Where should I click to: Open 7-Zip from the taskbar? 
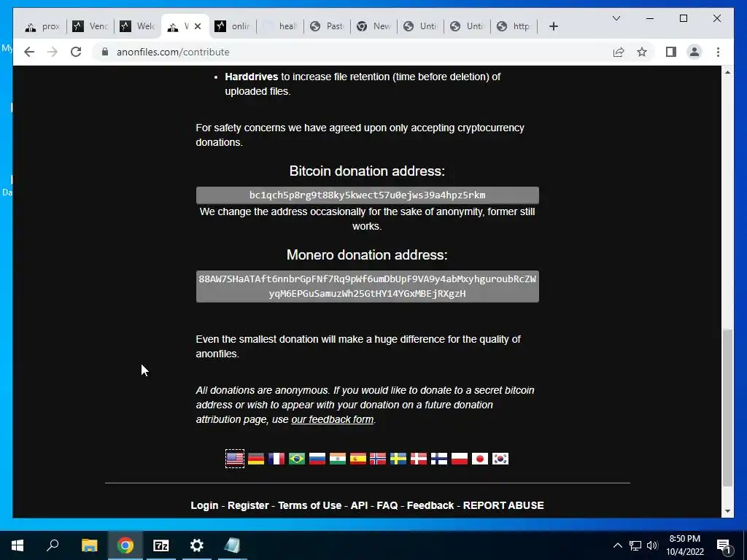click(x=161, y=545)
